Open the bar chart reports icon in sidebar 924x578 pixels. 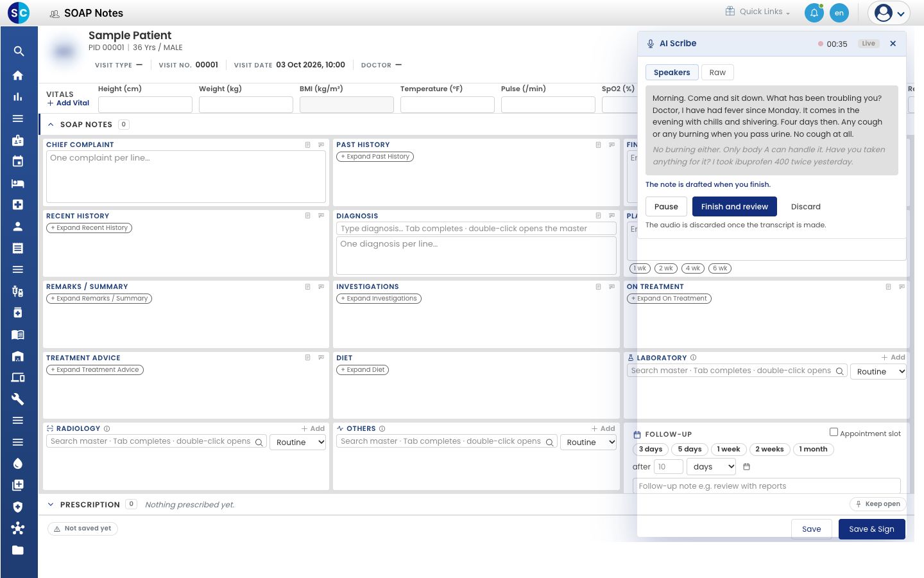tap(18, 97)
